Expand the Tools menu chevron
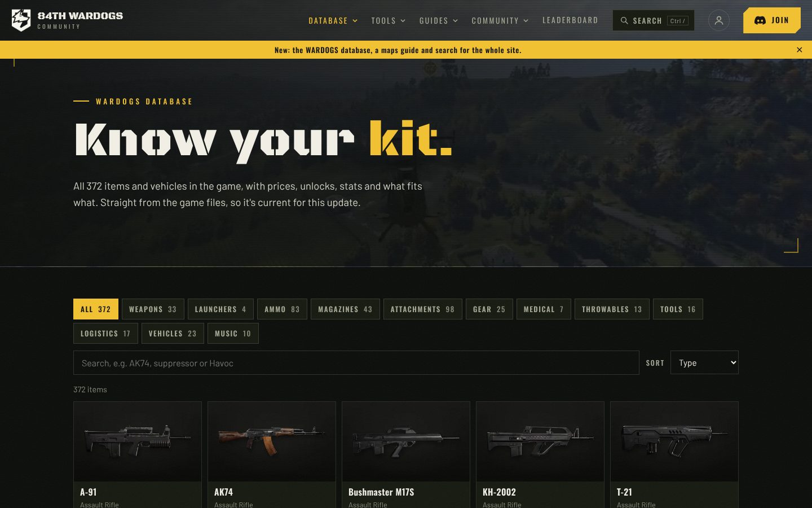The height and width of the screenshot is (508, 812). click(x=403, y=21)
